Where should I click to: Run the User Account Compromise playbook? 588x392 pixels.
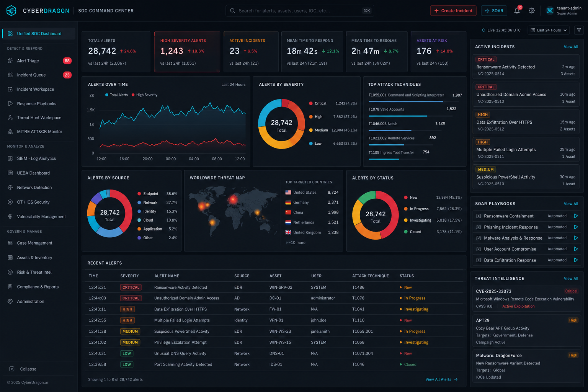pyautogui.click(x=576, y=249)
